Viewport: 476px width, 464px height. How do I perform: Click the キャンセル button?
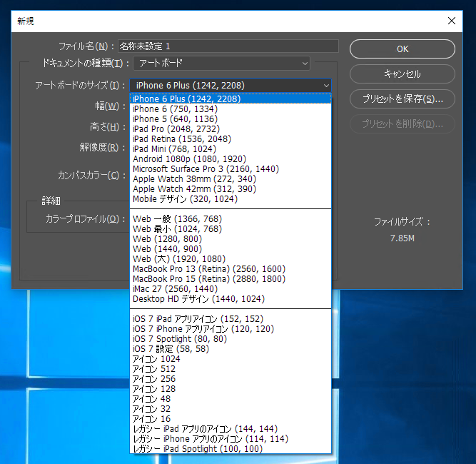click(x=402, y=74)
